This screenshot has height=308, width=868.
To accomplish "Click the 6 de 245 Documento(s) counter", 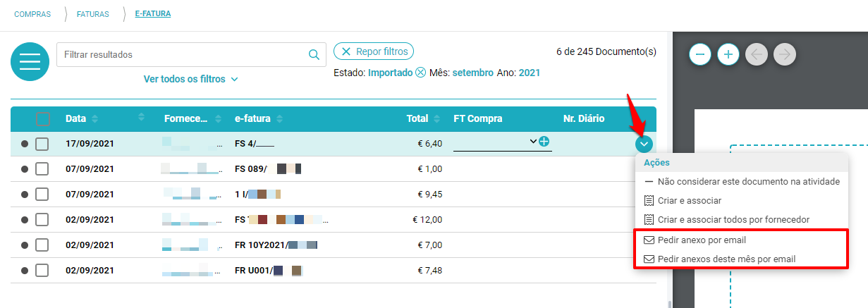I will pyautogui.click(x=606, y=51).
